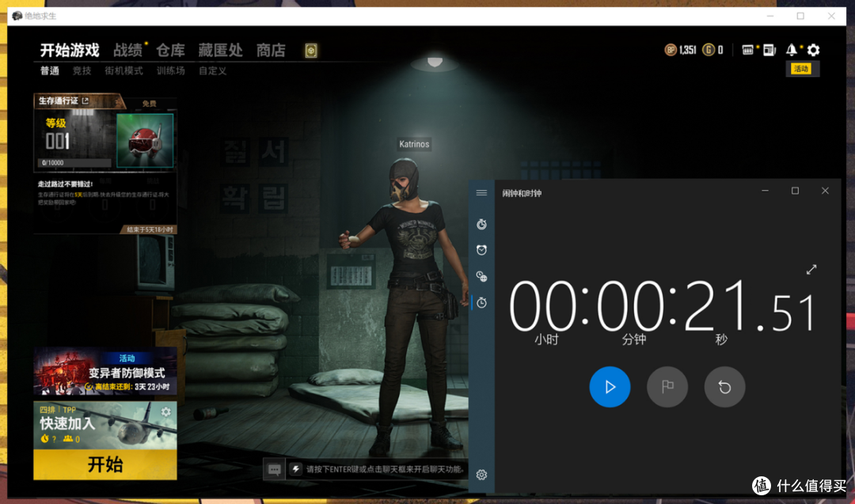Close the 闹钟和时钟 window
855x504 pixels.
pyautogui.click(x=825, y=191)
